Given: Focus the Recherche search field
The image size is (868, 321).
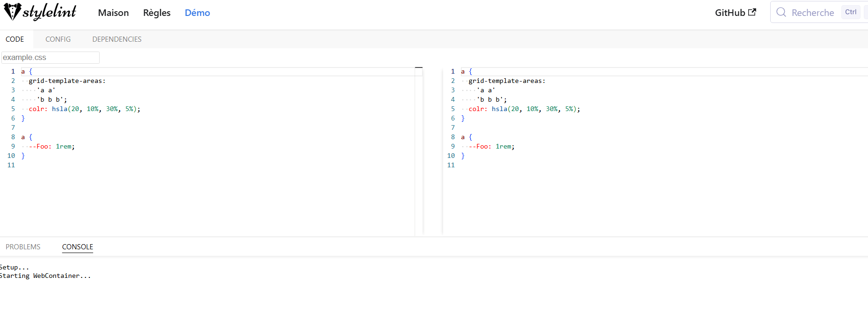Looking at the screenshot, I should pyautogui.click(x=812, y=13).
